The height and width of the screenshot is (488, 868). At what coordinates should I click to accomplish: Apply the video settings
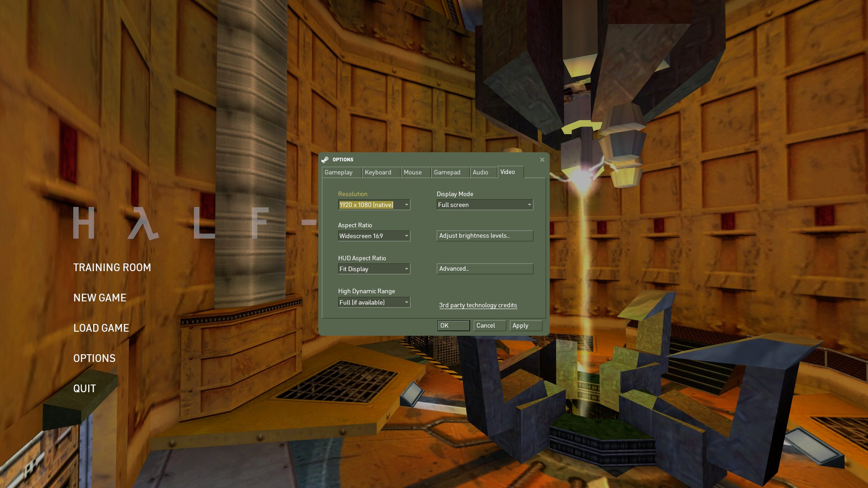click(x=525, y=325)
